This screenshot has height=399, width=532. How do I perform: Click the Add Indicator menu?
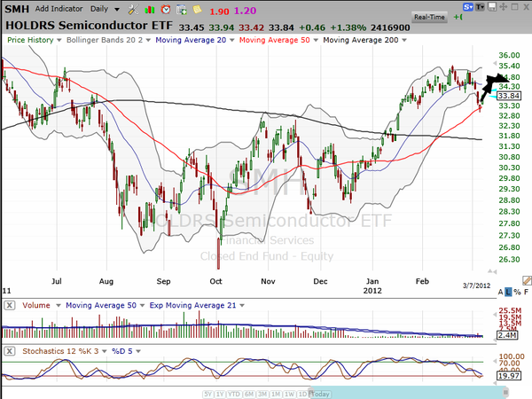[59, 9]
